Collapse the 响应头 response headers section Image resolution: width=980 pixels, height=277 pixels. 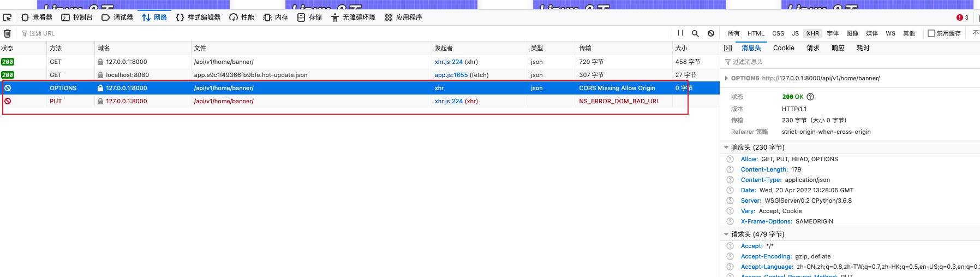pos(726,148)
